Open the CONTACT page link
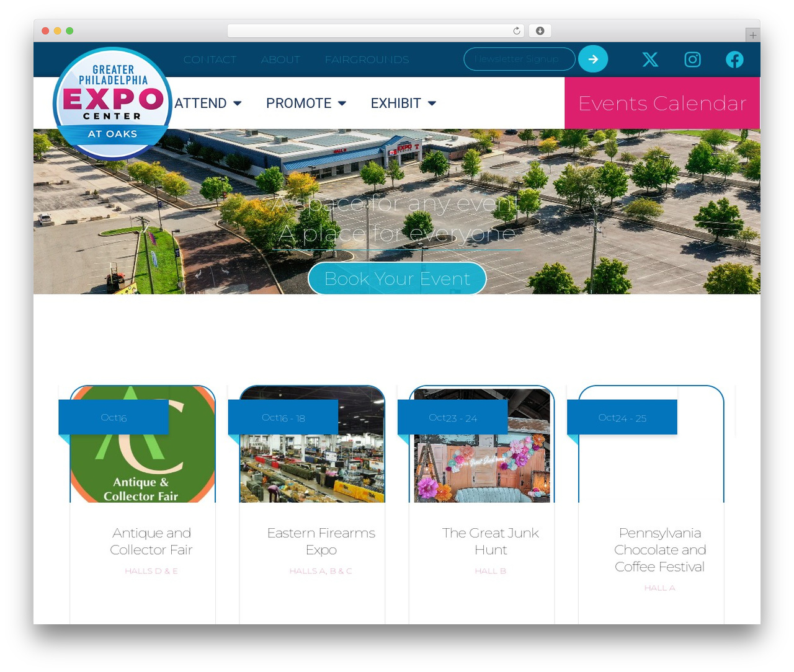The width and height of the screenshot is (794, 672). [210, 60]
